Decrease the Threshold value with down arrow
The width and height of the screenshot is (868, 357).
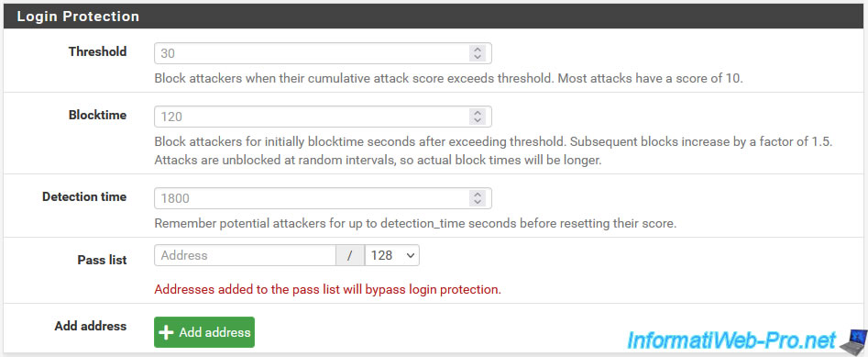[477, 57]
